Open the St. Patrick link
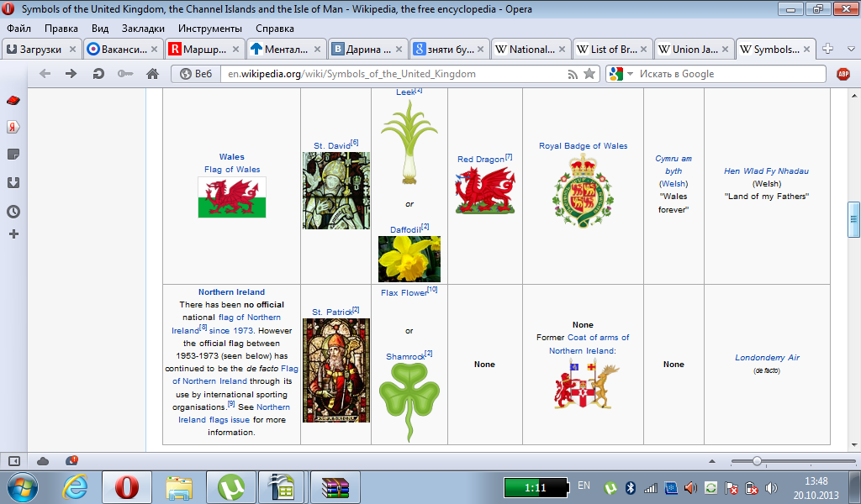Viewport: 861px width, 504px height. tap(332, 312)
